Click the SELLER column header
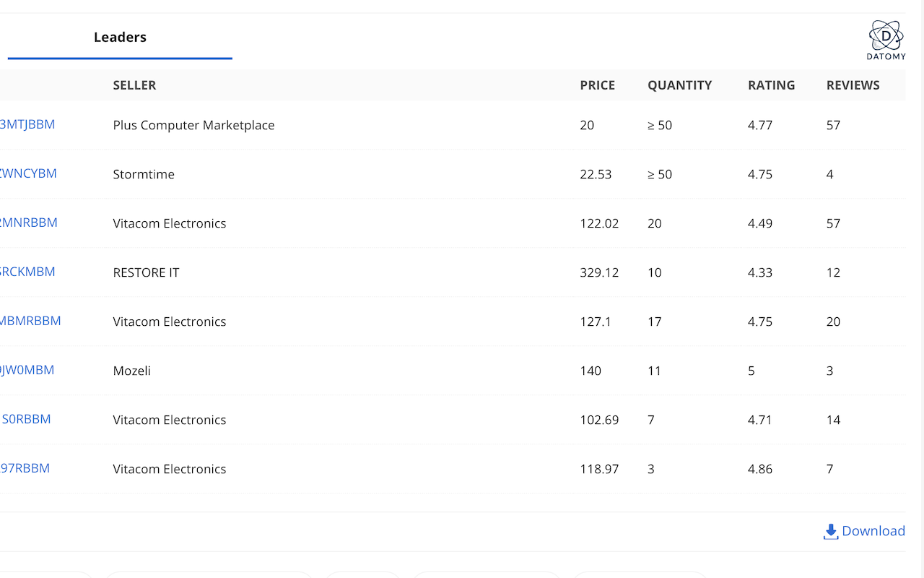 click(x=134, y=85)
